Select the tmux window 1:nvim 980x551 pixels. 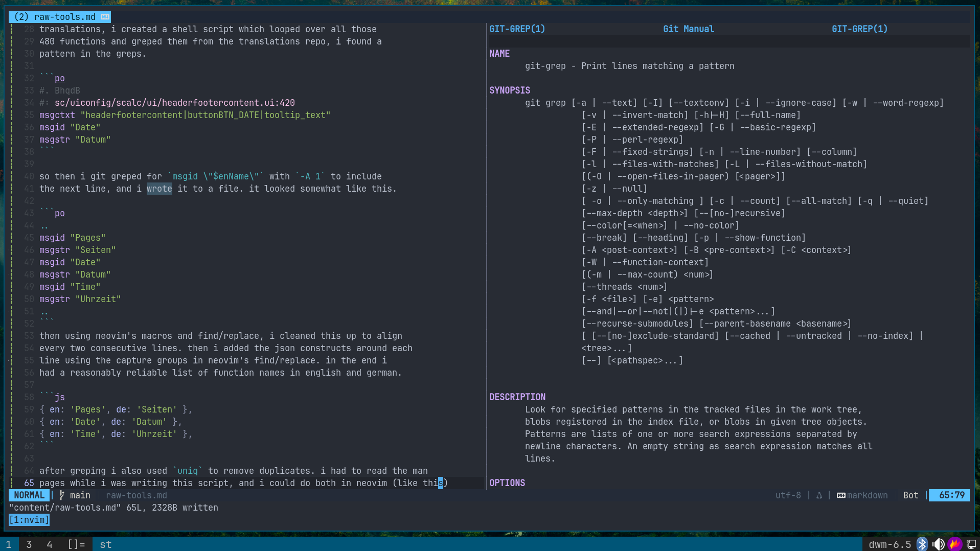29,520
